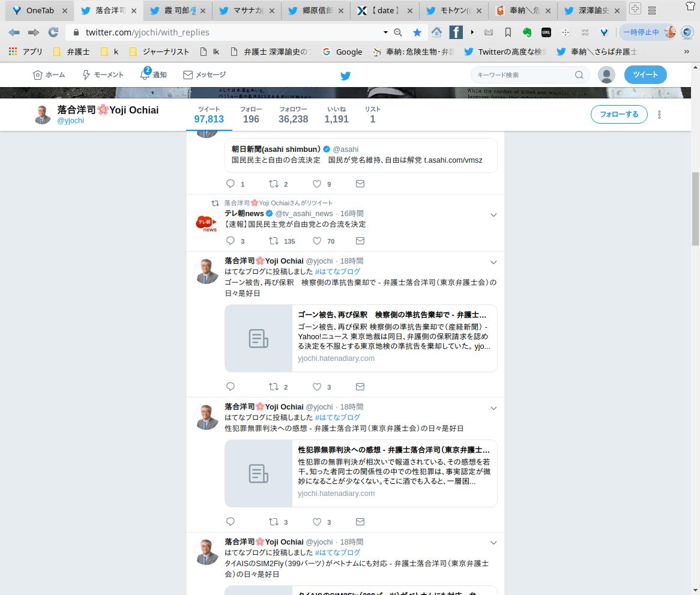Expand the テレ朝news tweet chevron menu
The height and width of the screenshot is (595, 700).
click(493, 215)
